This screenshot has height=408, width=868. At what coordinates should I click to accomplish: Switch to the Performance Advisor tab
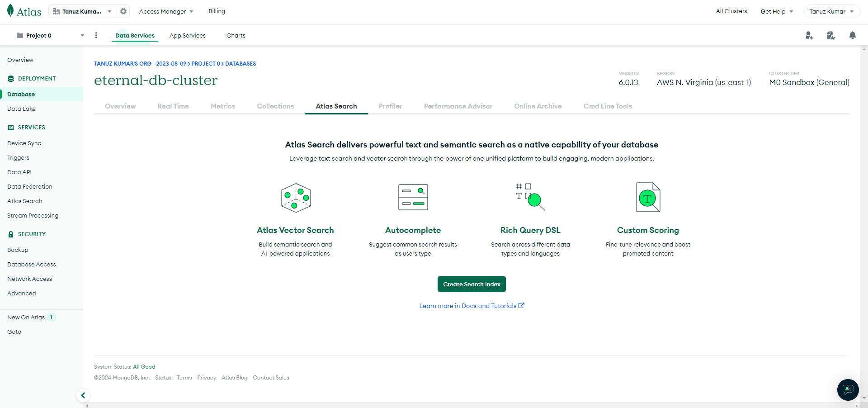click(458, 106)
